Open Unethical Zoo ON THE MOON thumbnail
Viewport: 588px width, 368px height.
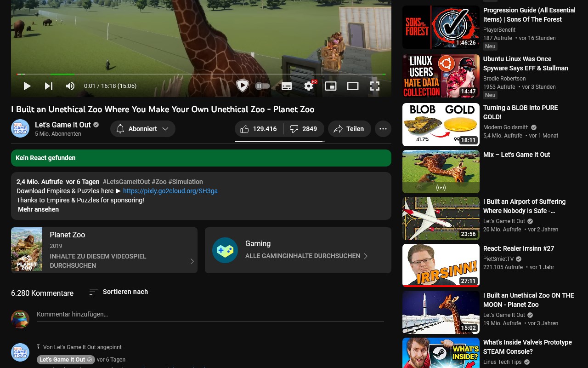pyautogui.click(x=441, y=312)
